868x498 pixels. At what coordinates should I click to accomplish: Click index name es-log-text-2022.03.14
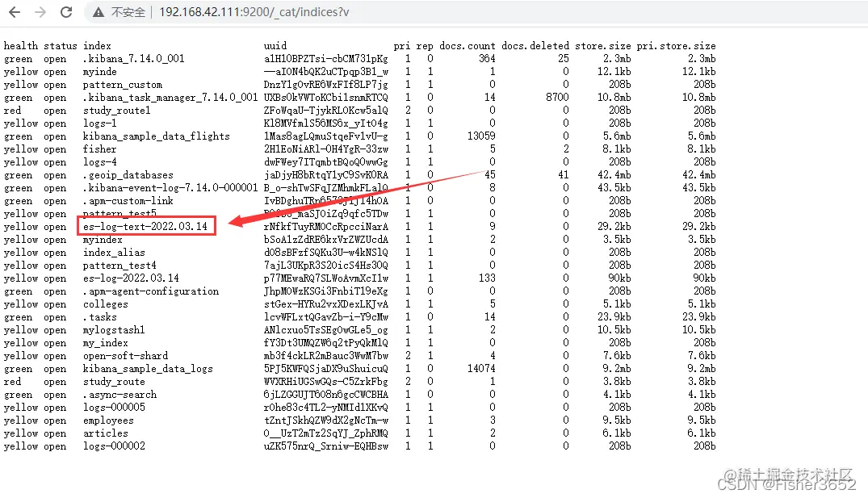coord(145,226)
